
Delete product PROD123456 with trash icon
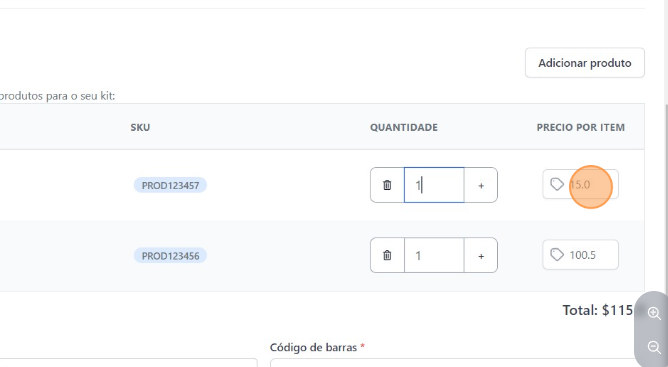(387, 255)
